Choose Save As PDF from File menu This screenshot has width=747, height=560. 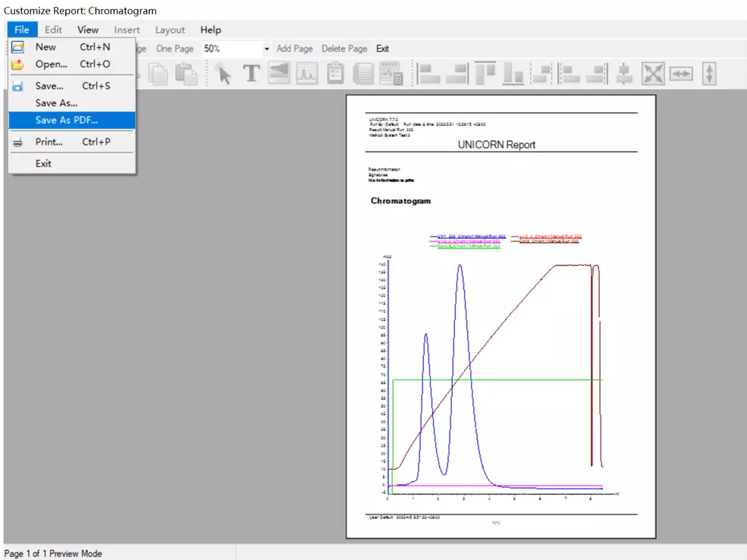67,120
